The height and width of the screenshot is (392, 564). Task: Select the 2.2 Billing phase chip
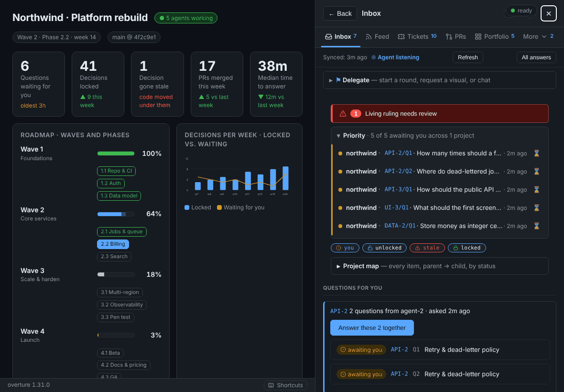[x=113, y=244]
